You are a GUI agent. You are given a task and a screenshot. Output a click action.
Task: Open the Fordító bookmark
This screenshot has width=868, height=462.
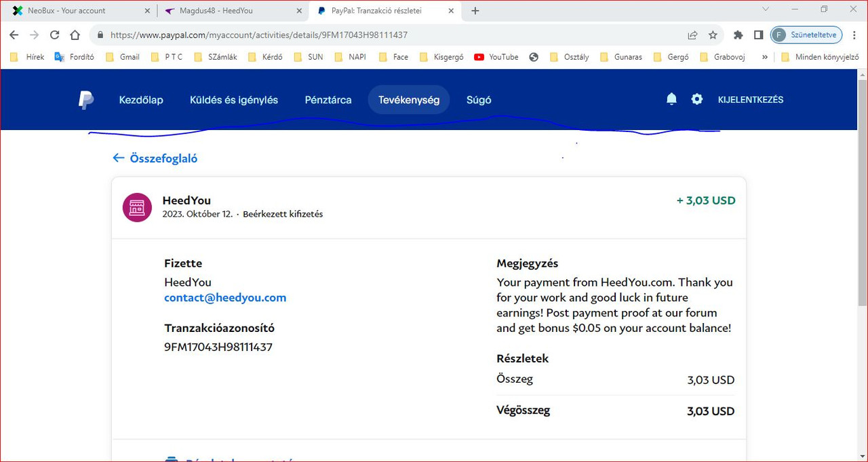(74, 57)
